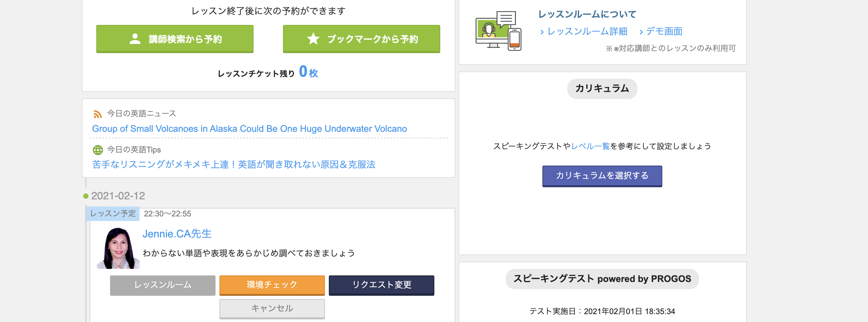The image size is (868, 322).
Task: Open the デモ画面 link
Action: click(x=664, y=31)
